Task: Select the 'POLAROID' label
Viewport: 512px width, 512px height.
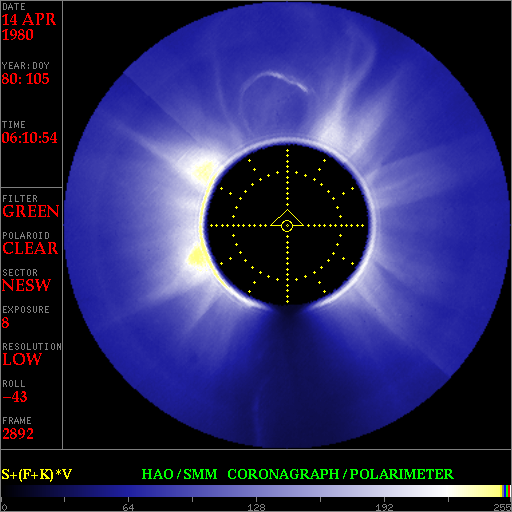Action: (26, 236)
